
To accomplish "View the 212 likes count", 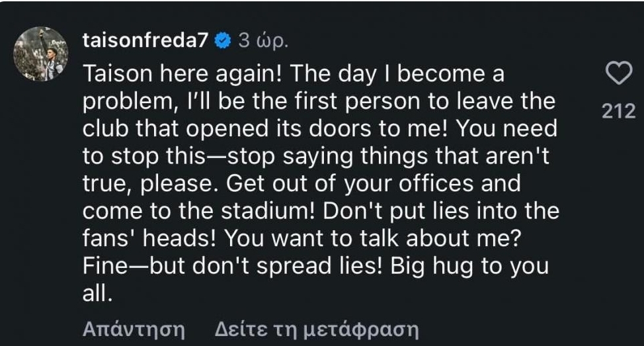I will pyautogui.click(x=618, y=111).
